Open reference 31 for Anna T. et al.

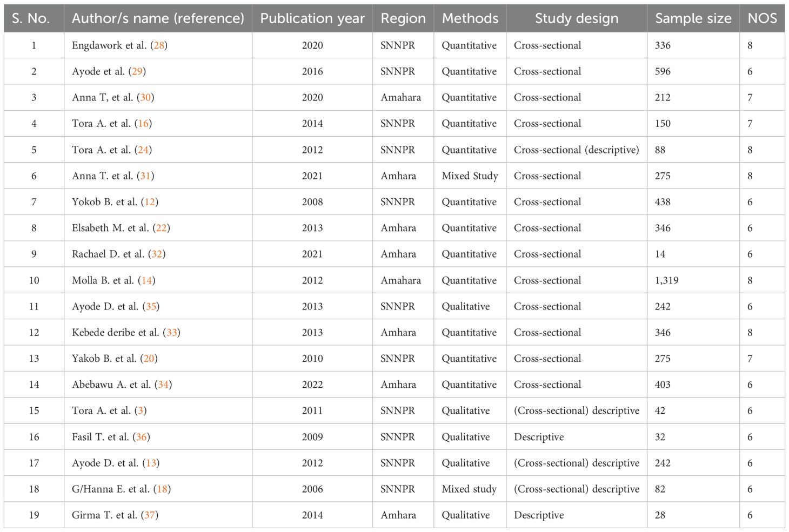coord(145,176)
